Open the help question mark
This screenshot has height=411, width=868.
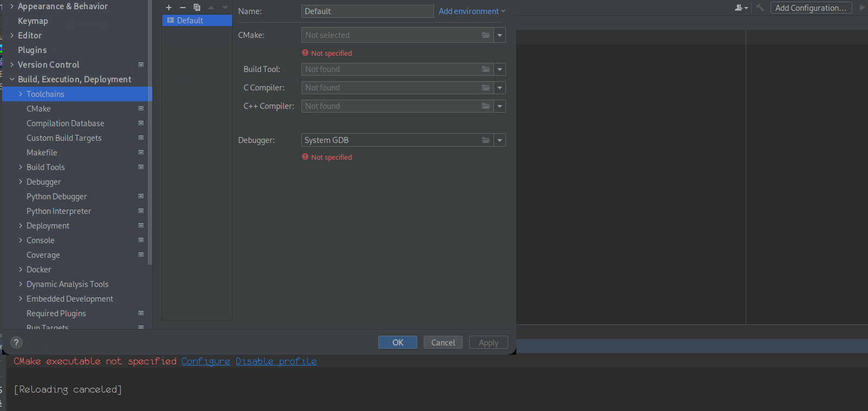(x=16, y=342)
